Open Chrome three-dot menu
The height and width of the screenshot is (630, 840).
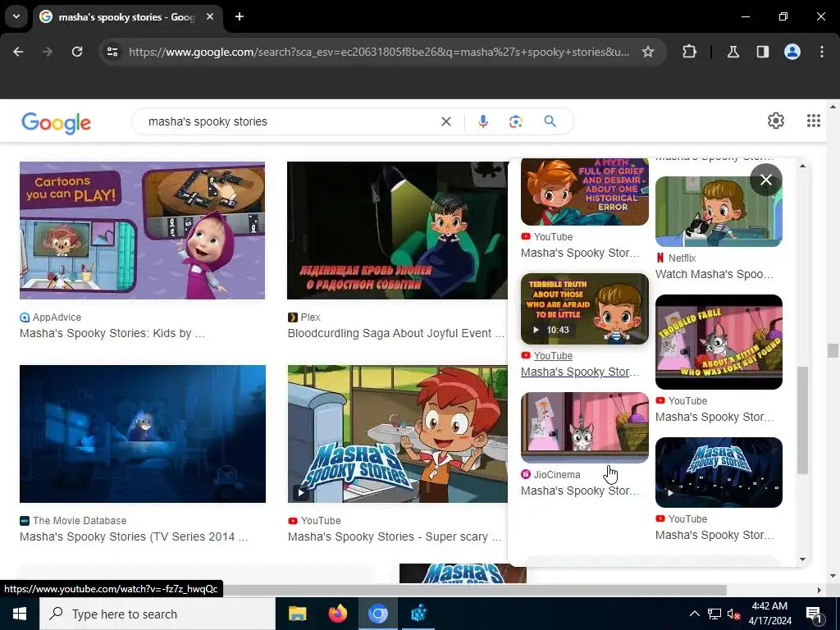tap(822, 52)
